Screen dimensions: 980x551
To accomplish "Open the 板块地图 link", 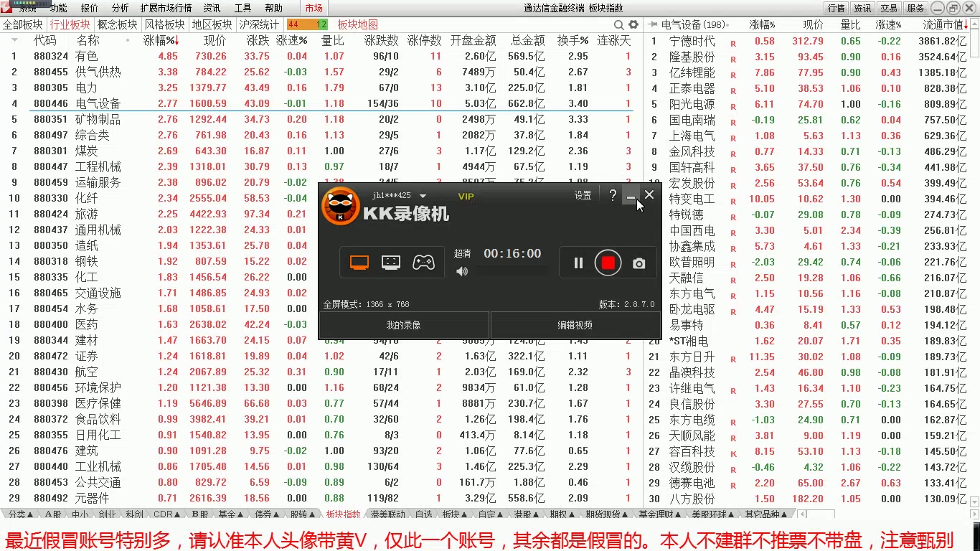I will tap(357, 24).
